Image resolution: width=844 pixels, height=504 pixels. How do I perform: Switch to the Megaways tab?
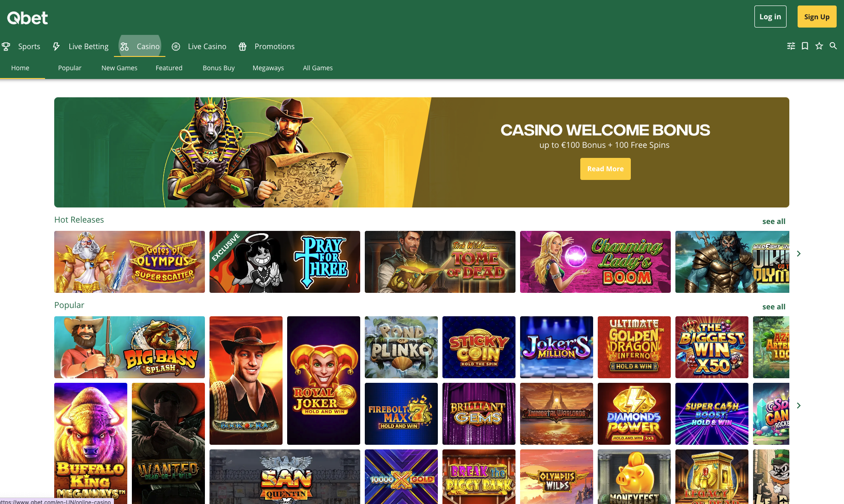click(268, 68)
